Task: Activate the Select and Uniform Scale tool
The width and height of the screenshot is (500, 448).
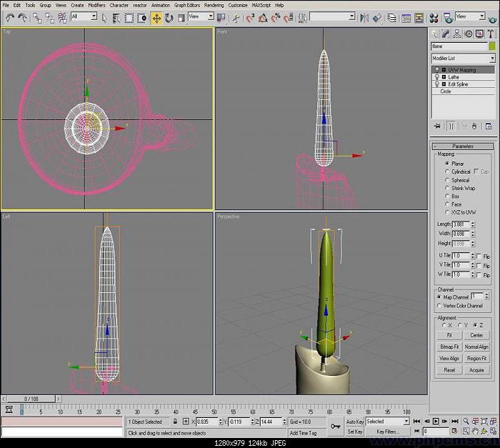Action: point(181,18)
